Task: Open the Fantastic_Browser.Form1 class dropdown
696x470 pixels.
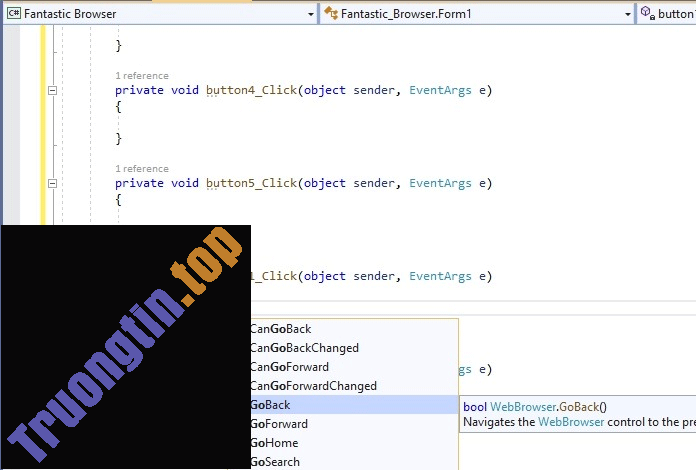Action: [627, 14]
